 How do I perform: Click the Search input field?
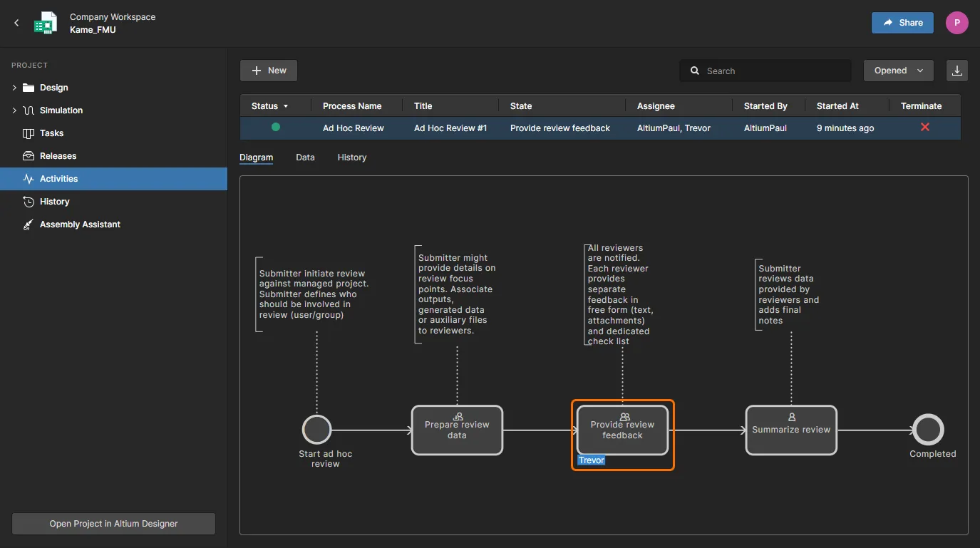tap(773, 71)
